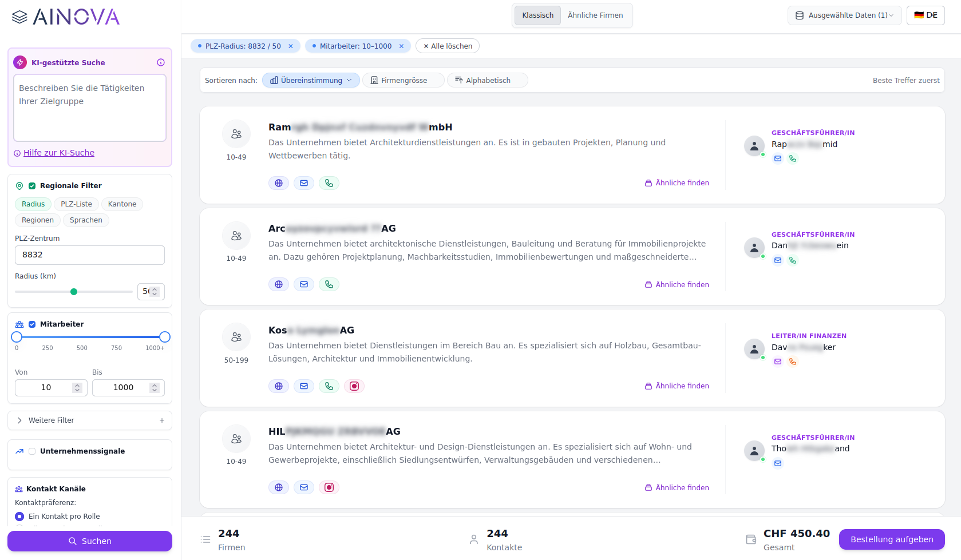Click the phone icon on Kos AG card
The height and width of the screenshot is (560, 961).
click(329, 386)
